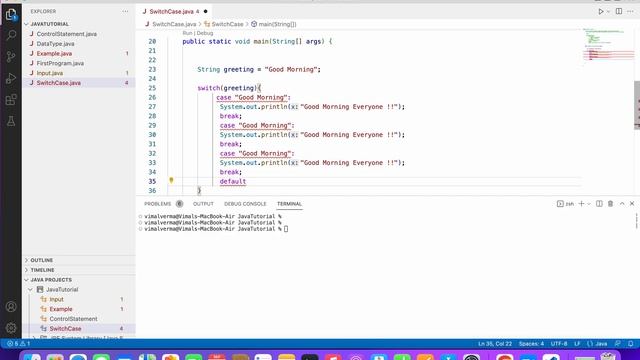Click the terminal input prompt line
The height and width of the screenshot is (360, 640).
pyautogui.click(x=216, y=229)
